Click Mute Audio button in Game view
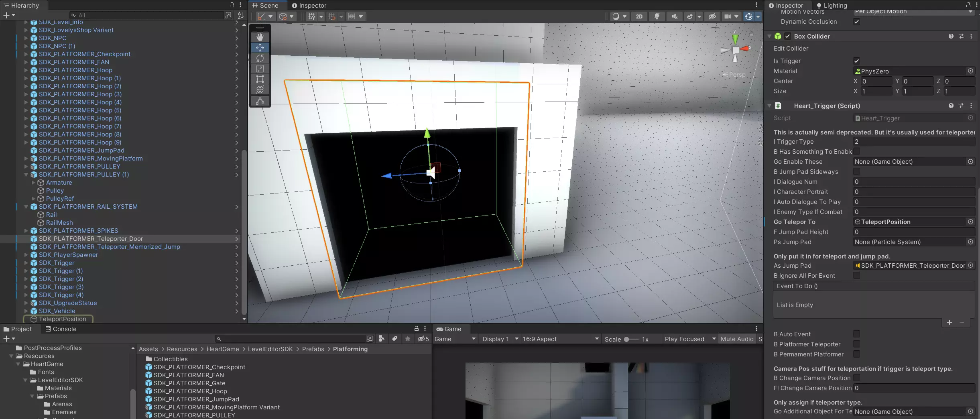Image resolution: width=980 pixels, height=419 pixels. point(737,339)
